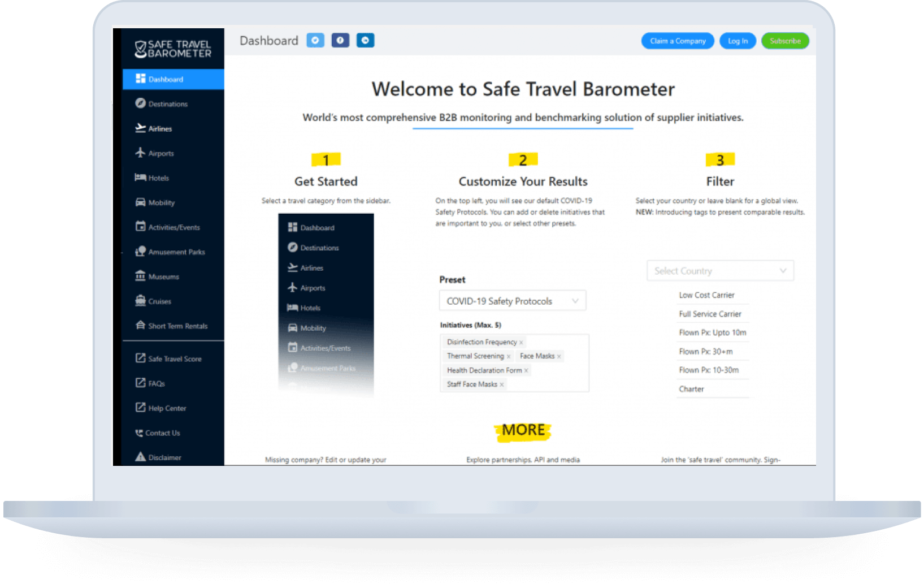Choose Flown Px: 30+m option

[x=706, y=352]
